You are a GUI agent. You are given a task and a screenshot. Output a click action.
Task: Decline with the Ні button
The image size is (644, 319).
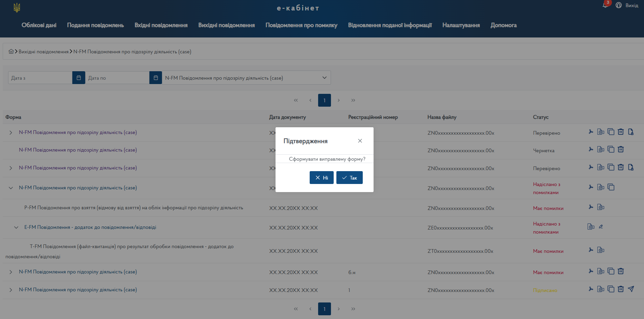(321, 178)
